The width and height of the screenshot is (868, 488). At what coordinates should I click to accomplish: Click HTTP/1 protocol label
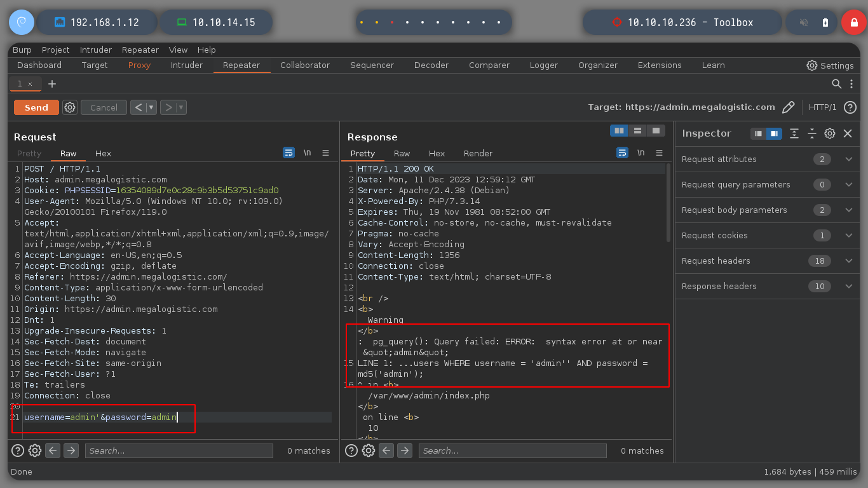tap(823, 107)
